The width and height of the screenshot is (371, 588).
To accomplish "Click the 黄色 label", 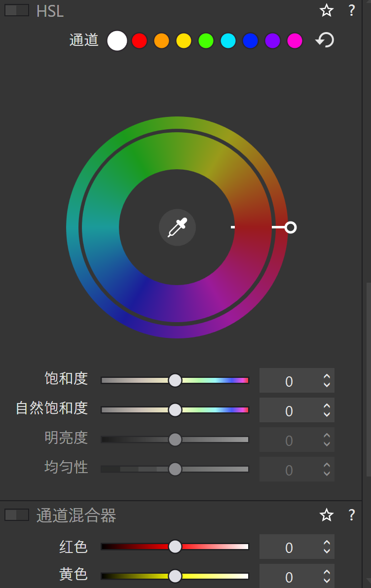I will (x=74, y=574).
